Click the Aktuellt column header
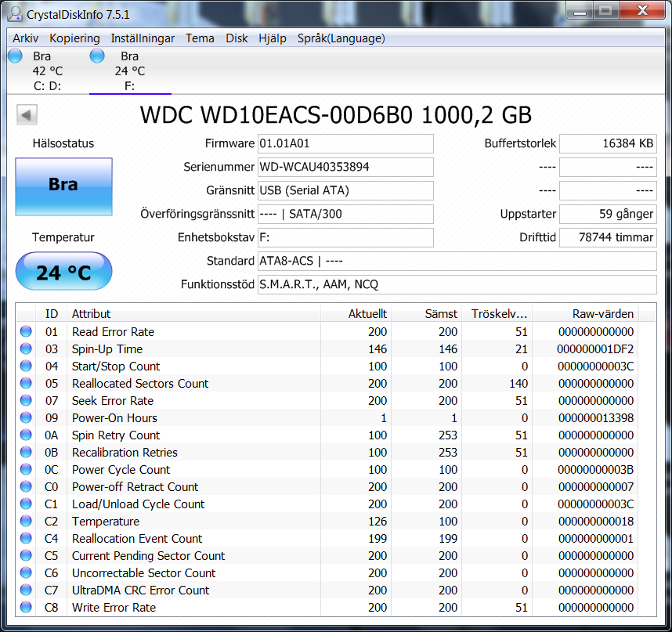Viewport: 672px width, 632px height. (356, 313)
